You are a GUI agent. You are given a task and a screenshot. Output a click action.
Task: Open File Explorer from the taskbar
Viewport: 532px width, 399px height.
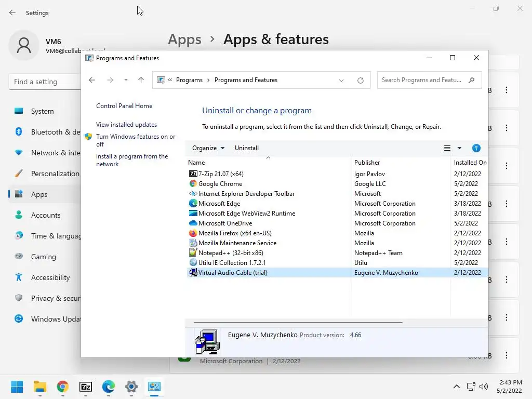coord(39,387)
